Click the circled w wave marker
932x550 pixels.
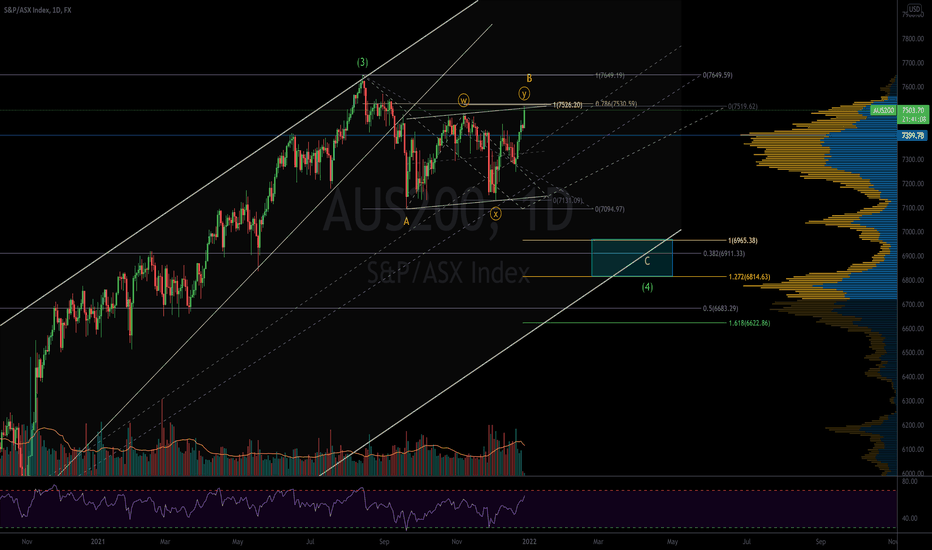point(464,100)
